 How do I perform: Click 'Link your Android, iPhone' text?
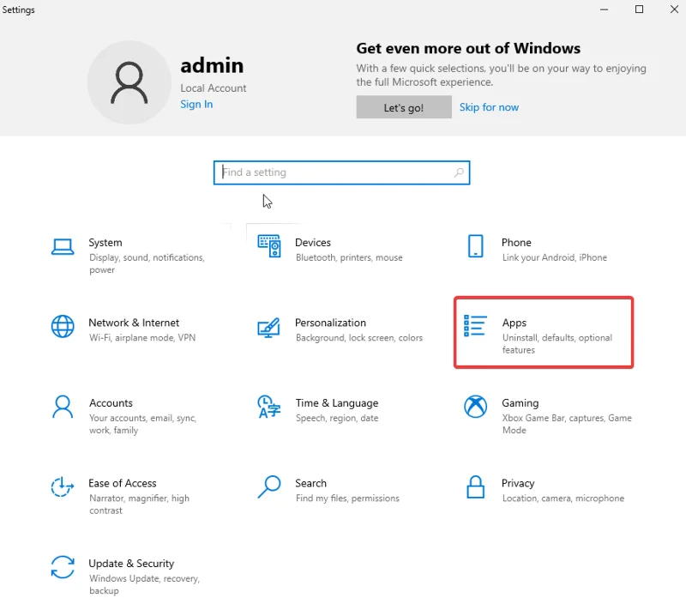(554, 257)
